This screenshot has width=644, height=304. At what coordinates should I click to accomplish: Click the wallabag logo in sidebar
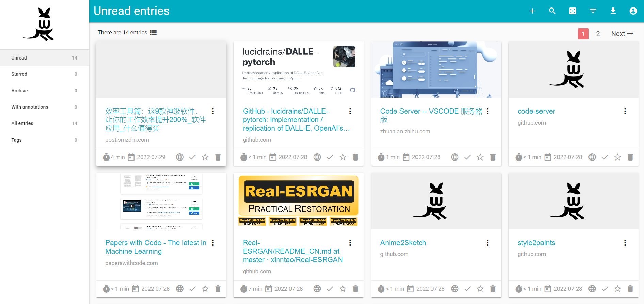[x=38, y=24]
